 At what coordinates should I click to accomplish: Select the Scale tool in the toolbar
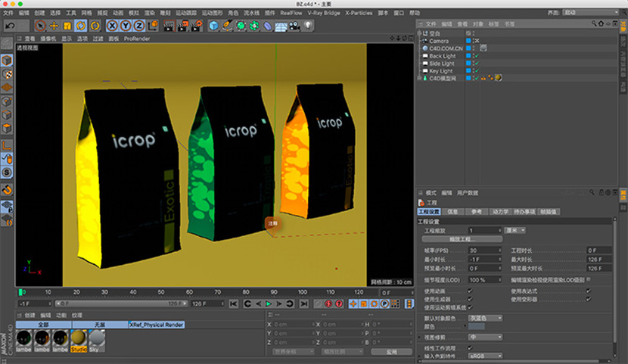(x=67, y=26)
